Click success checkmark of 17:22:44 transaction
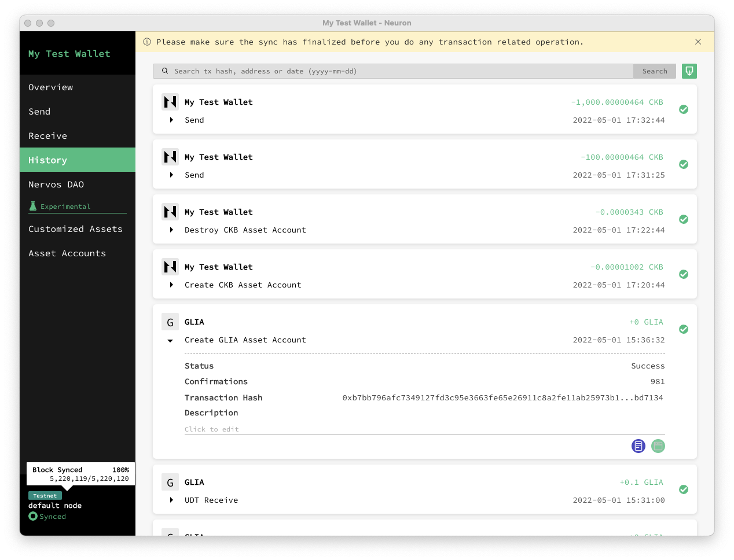The height and width of the screenshot is (560, 734). [684, 219]
